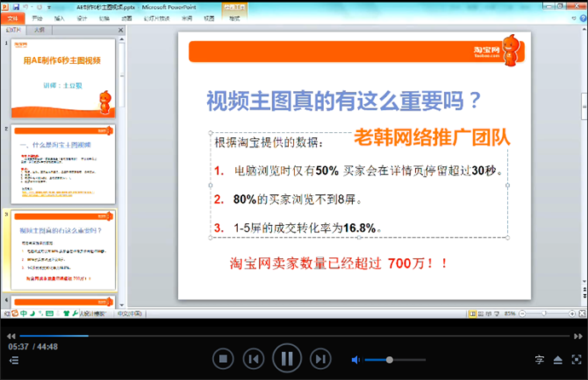588x380 pixels.
Task: Open the video player playlist icon
Action: click(x=14, y=360)
